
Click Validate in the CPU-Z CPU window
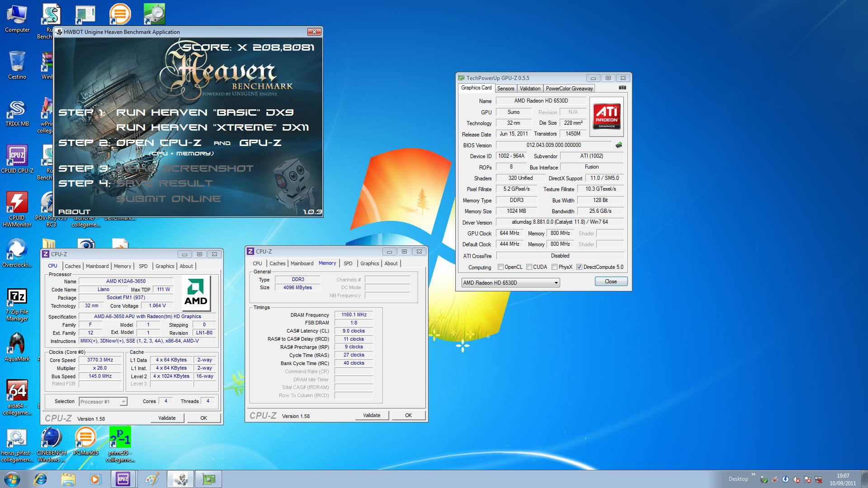click(167, 418)
